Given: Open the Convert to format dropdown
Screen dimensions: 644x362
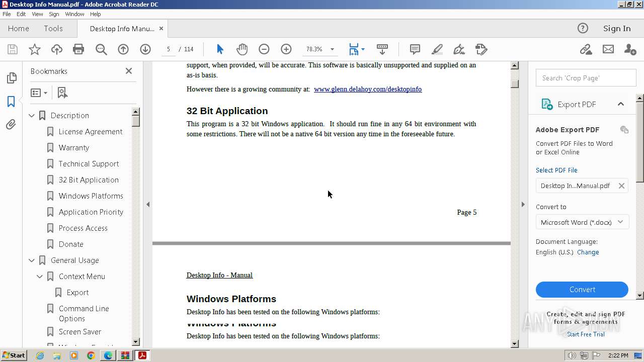Looking at the screenshot, I should [582, 222].
